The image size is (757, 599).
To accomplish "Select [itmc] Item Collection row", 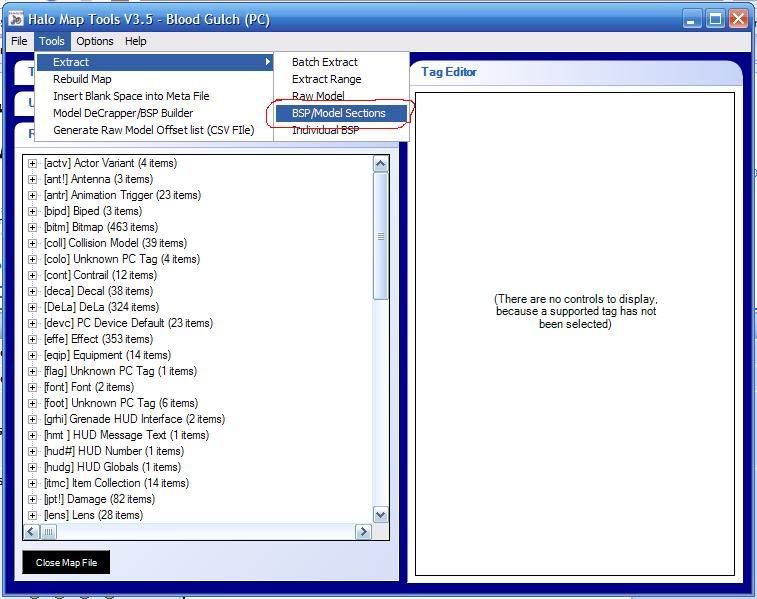I will pyautogui.click(x=116, y=483).
